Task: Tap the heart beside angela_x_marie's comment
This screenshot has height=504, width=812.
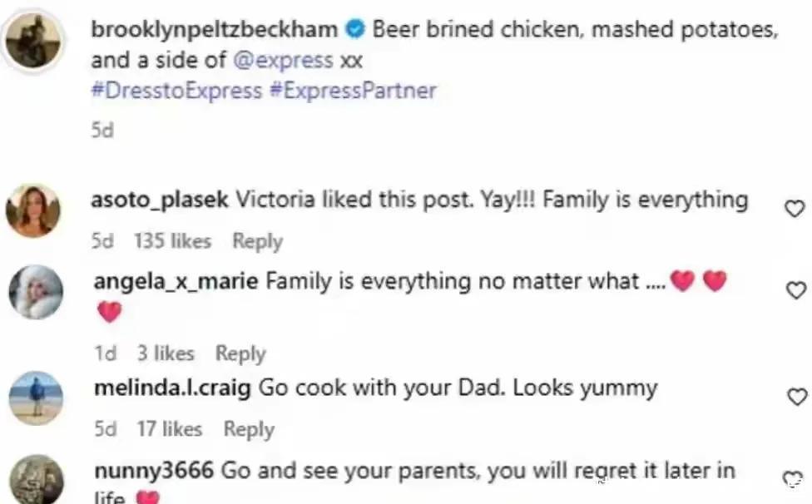Action: pos(795,289)
